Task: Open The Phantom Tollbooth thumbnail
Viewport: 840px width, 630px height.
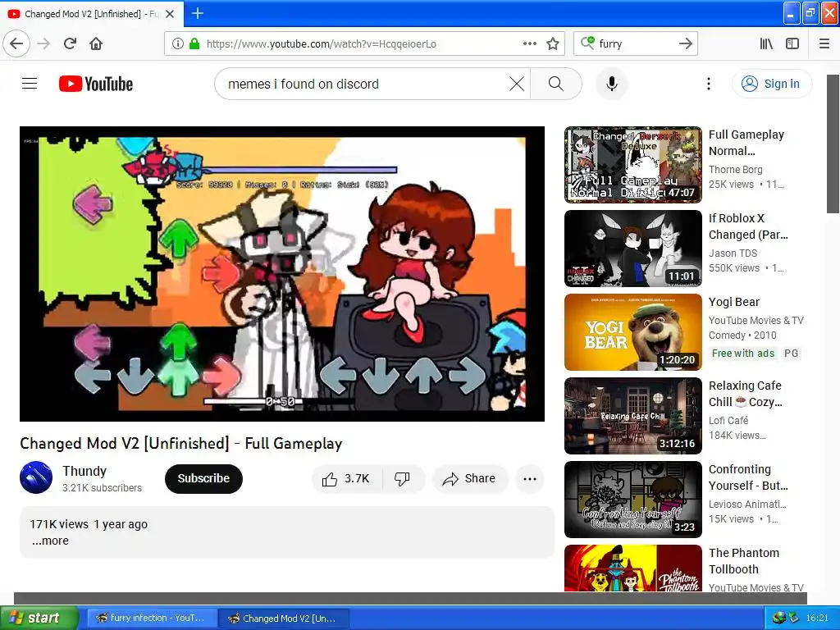Action: click(x=633, y=568)
